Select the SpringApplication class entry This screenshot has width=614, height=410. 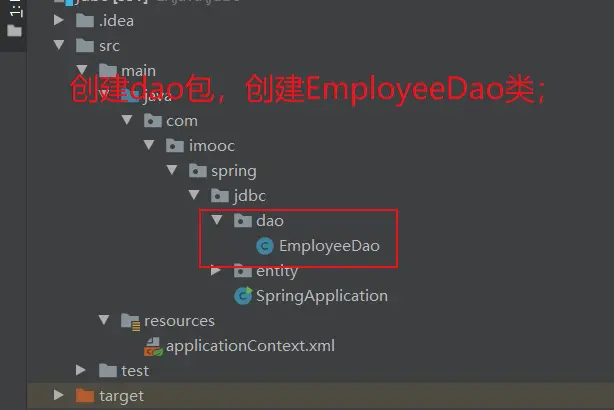click(322, 296)
